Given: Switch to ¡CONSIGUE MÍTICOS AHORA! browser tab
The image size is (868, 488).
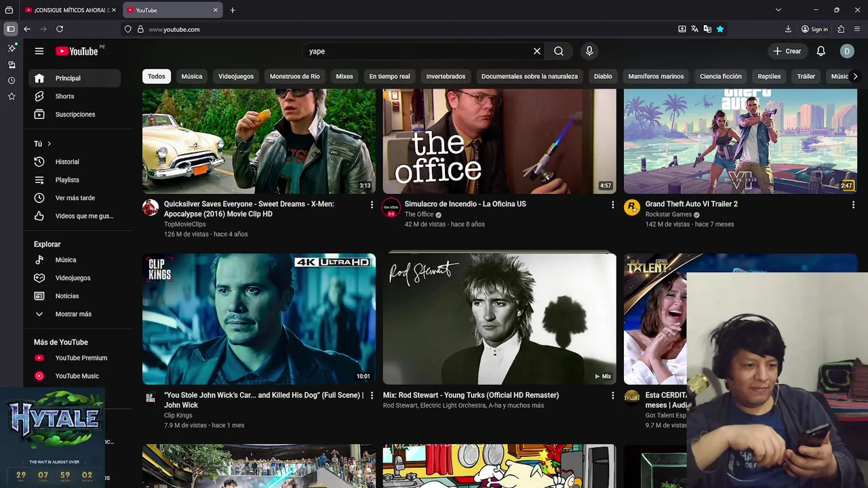Looking at the screenshot, I should tap(71, 10).
